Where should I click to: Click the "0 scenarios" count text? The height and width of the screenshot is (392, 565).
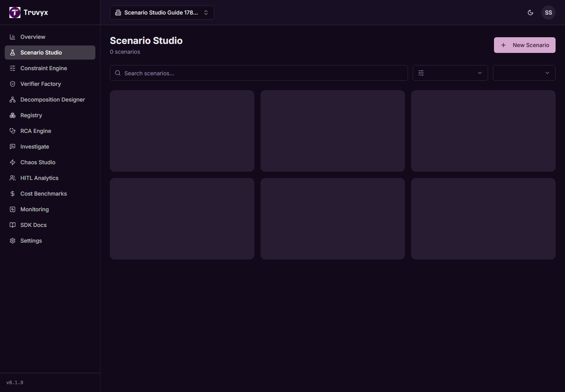click(x=125, y=52)
